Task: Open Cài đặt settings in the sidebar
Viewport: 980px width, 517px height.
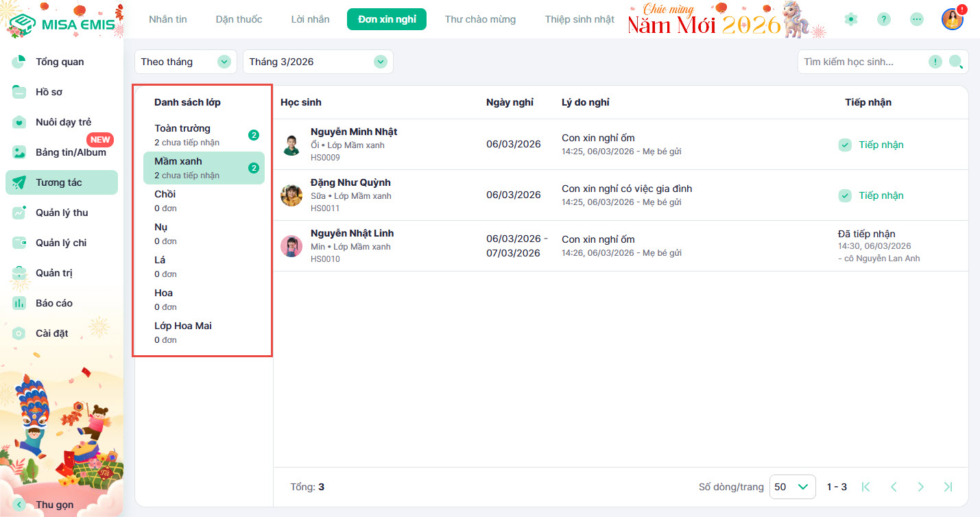Action: click(x=51, y=333)
